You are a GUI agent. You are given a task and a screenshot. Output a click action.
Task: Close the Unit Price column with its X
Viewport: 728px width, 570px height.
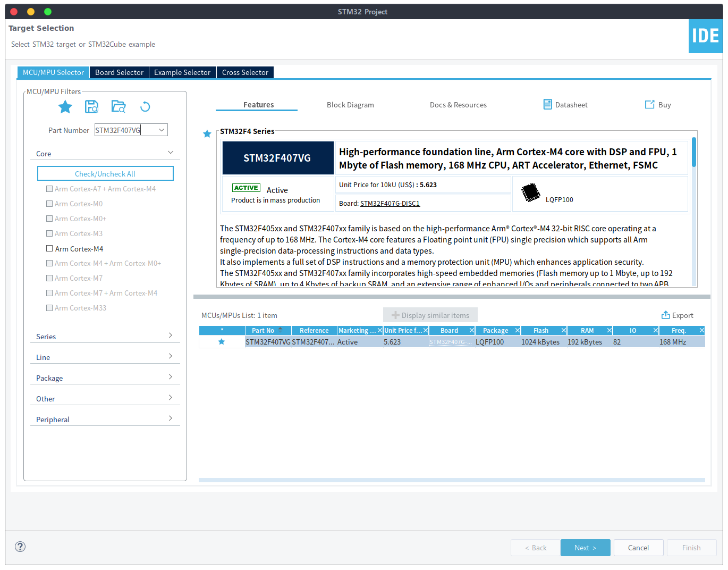tap(426, 330)
